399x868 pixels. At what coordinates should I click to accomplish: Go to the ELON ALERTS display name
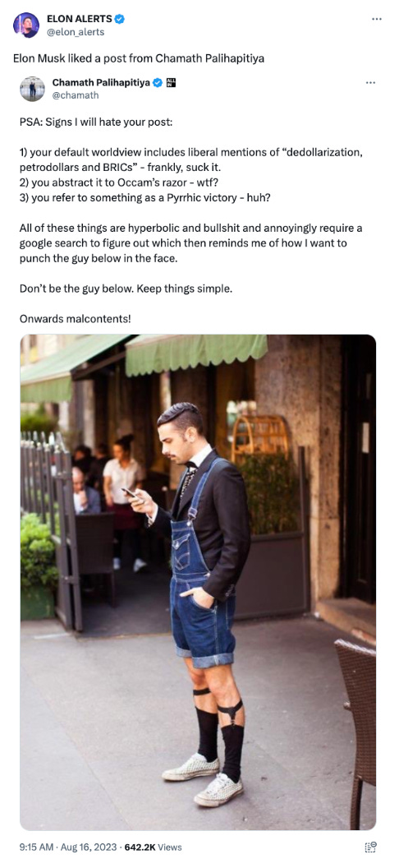(80, 20)
